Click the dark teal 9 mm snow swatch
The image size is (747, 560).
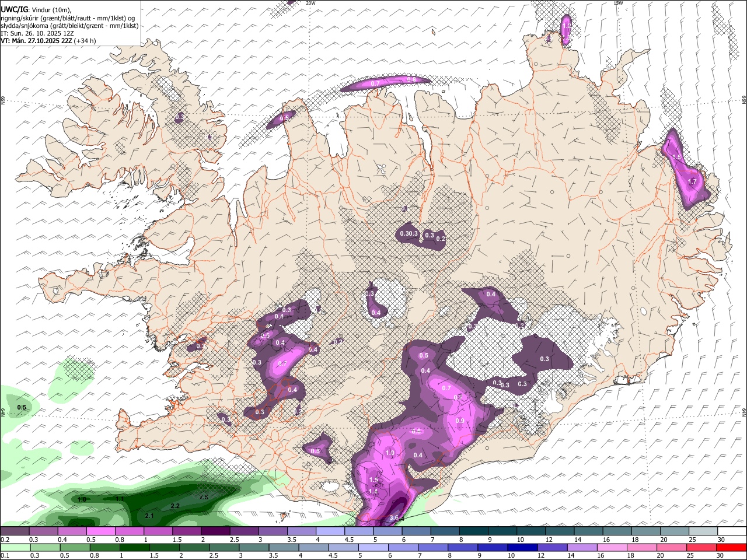click(502, 531)
